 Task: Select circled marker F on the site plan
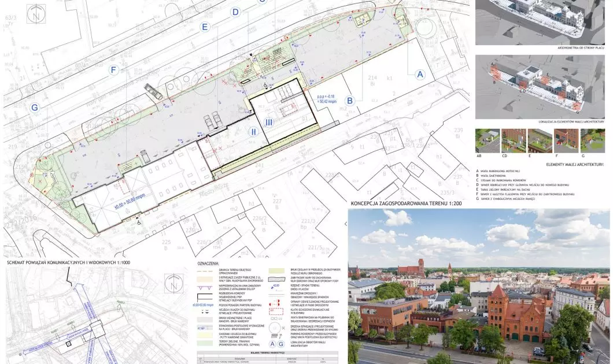113,70
